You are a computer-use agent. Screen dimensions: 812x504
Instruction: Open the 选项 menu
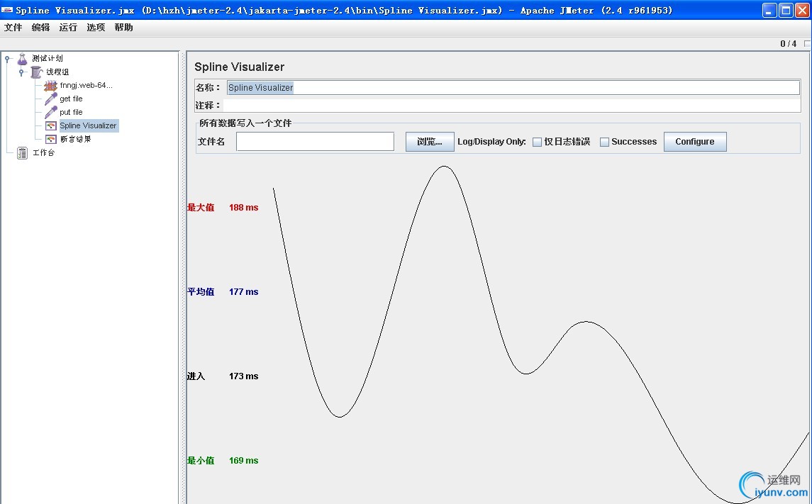coord(96,28)
